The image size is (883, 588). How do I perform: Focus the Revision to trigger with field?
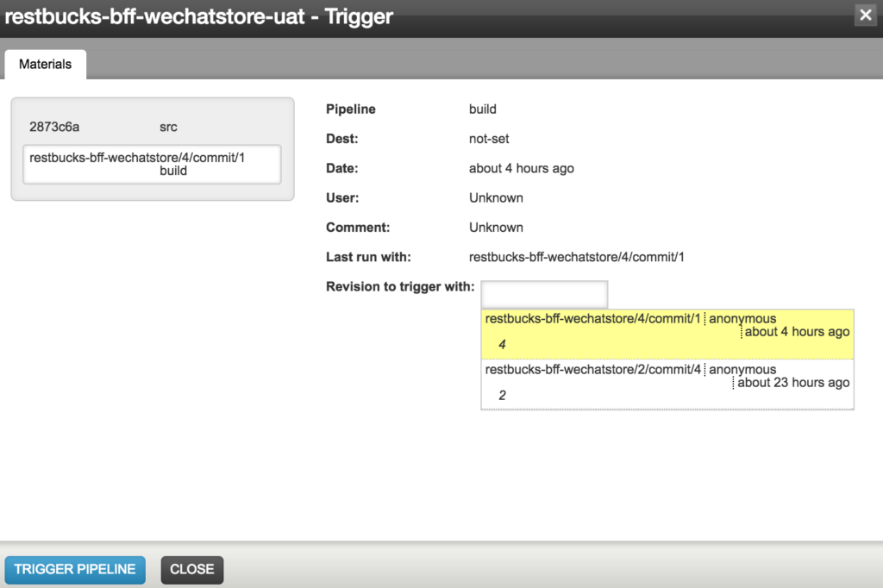click(544, 294)
